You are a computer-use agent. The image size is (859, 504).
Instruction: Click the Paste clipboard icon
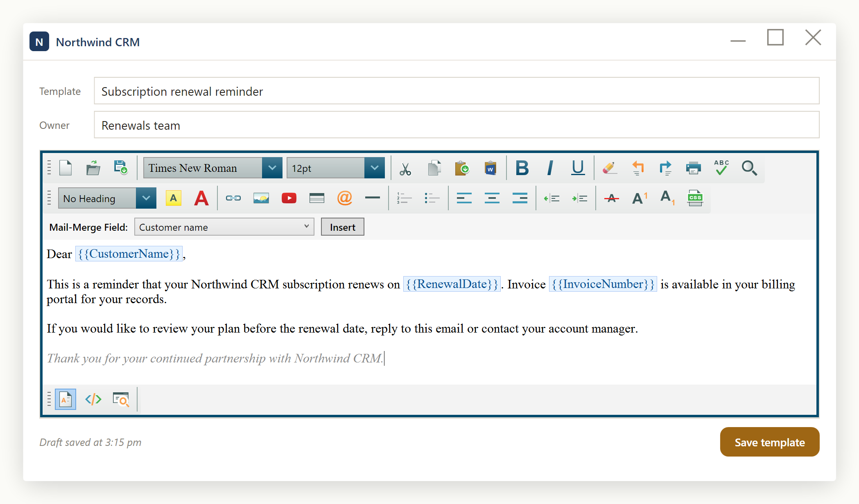[462, 168]
